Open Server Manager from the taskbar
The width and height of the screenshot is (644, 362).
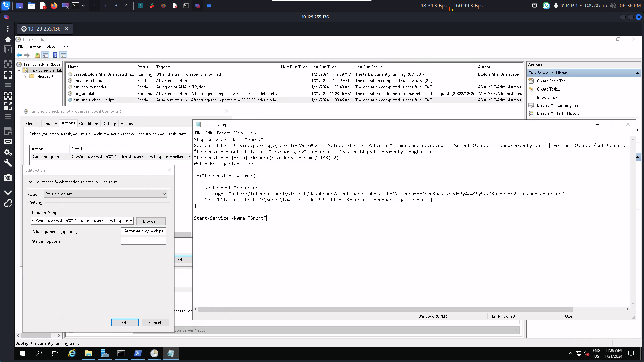105,353
